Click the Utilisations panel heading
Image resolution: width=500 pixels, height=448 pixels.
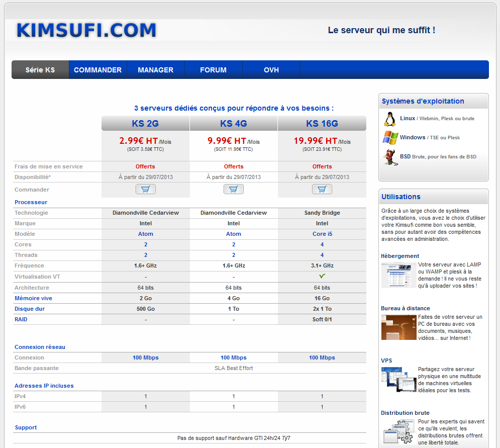[x=401, y=197]
